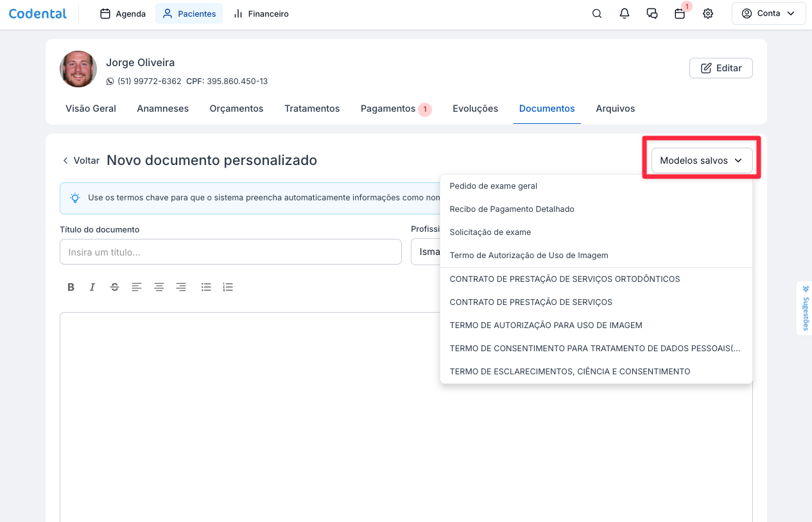The height and width of the screenshot is (522, 812).
Task: Open notifications bell icon
Action: pyautogui.click(x=625, y=13)
